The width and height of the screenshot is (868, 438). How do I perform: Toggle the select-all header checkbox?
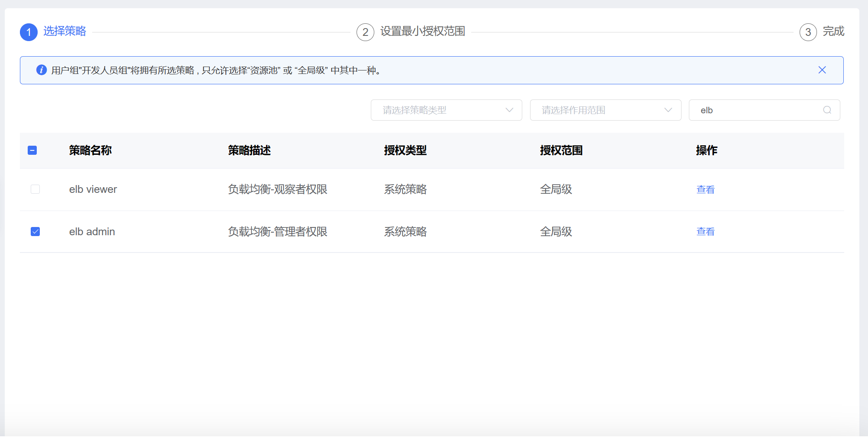coord(32,150)
